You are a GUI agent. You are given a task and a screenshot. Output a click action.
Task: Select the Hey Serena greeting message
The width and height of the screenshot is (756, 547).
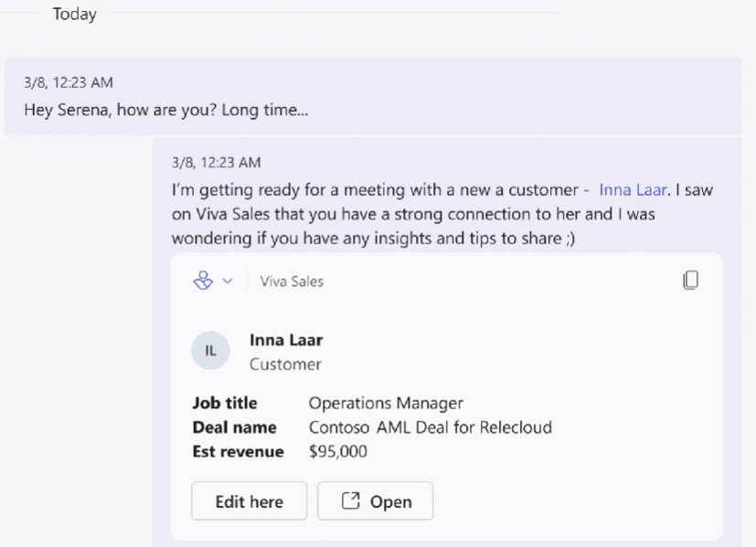(x=164, y=109)
